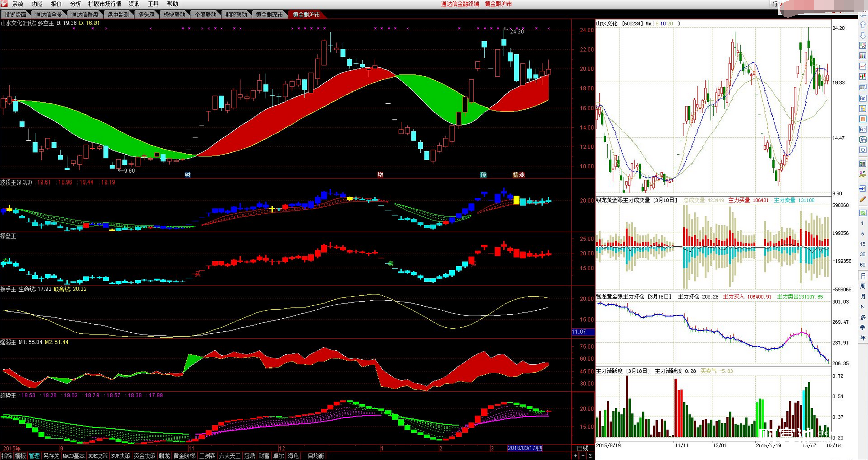Click the F12 trade icon
This screenshot has width=868, height=460.
coord(863,129)
